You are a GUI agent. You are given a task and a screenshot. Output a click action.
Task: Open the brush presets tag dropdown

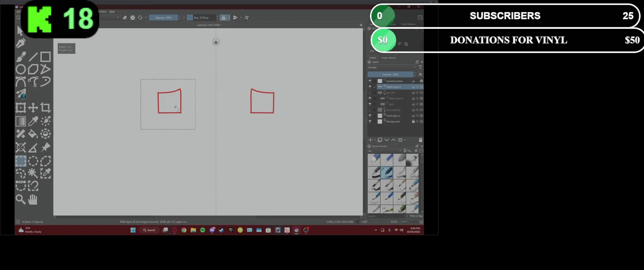(385, 151)
